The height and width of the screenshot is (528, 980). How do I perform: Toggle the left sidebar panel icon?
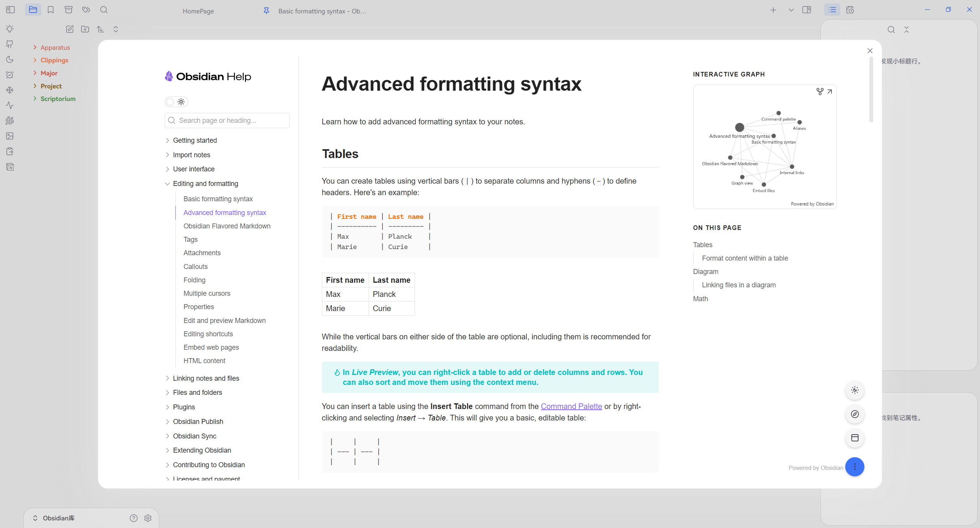point(10,10)
